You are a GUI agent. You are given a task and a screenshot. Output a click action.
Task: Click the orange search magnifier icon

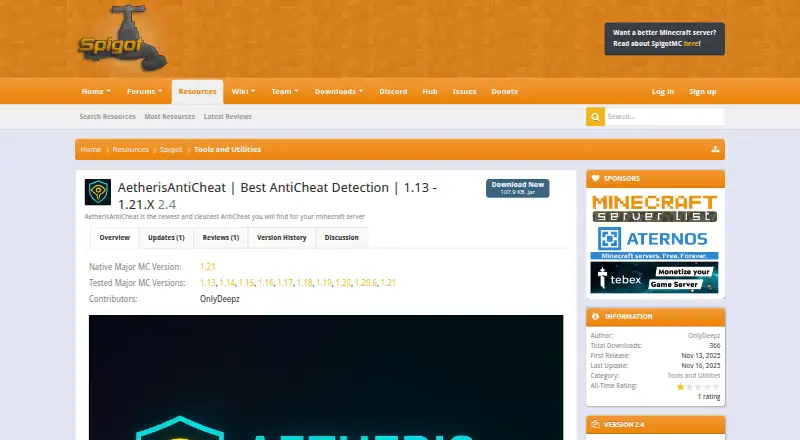(595, 117)
